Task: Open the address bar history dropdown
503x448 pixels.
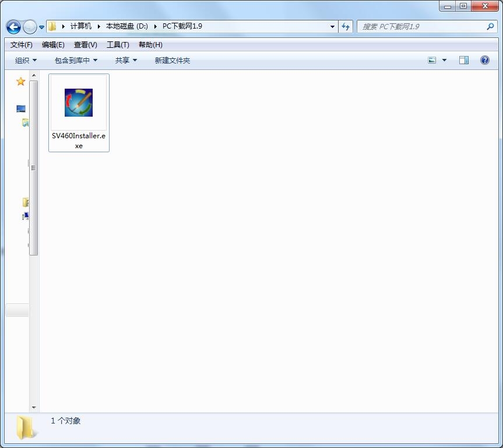Action: 332,27
